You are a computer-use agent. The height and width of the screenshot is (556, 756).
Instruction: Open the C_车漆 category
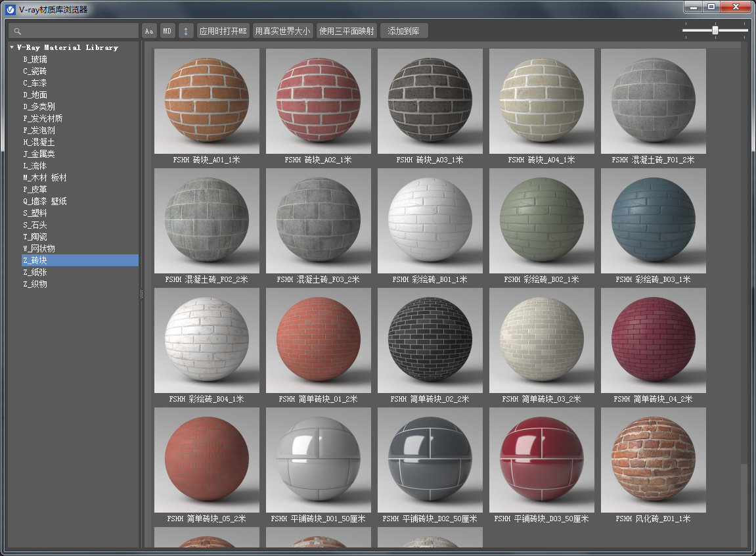pos(35,83)
